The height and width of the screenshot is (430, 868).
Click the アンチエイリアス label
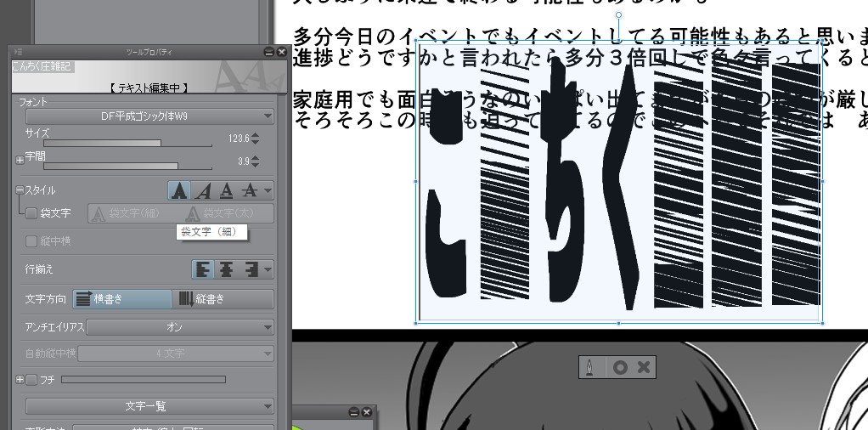[x=55, y=327]
